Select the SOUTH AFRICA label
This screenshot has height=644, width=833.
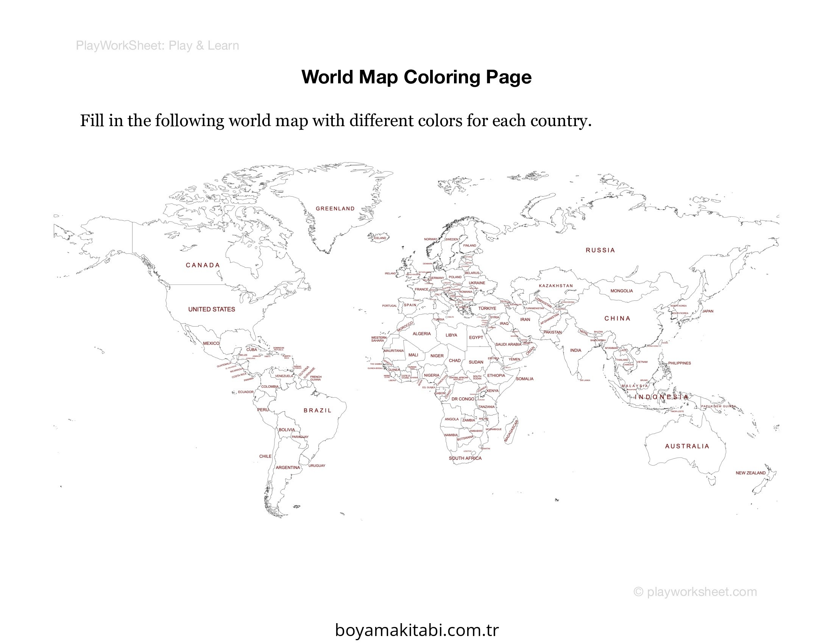click(x=465, y=458)
